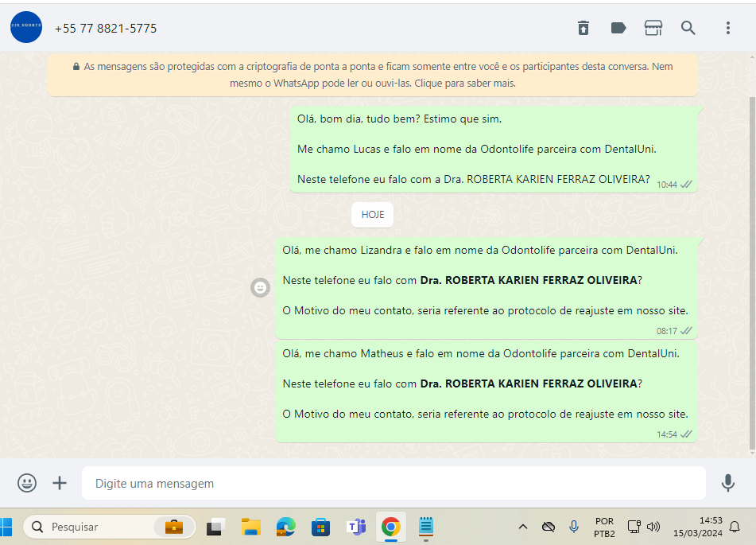Start voice message with microphone
The width and height of the screenshot is (756, 545).
[x=727, y=483]
